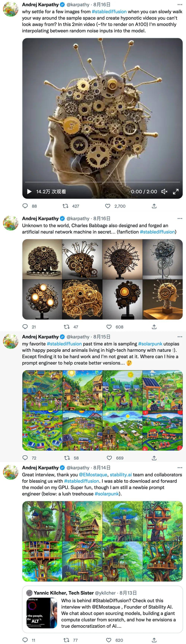Retweet the solarpunk utopias tweet
This screenshot has width=186, height=644.
click(67, 458)
